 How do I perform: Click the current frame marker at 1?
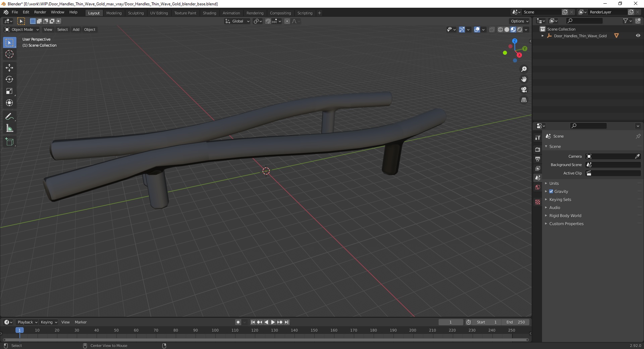pos(19,330)
